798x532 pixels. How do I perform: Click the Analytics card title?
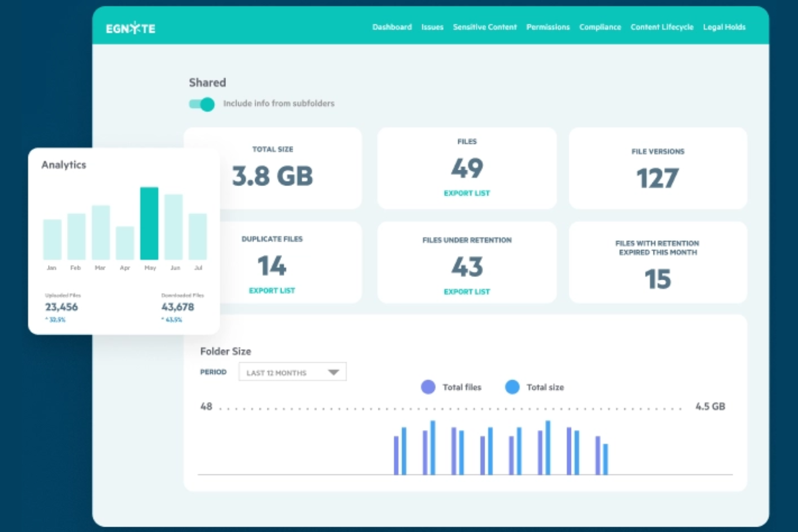(x=64, y=165)
